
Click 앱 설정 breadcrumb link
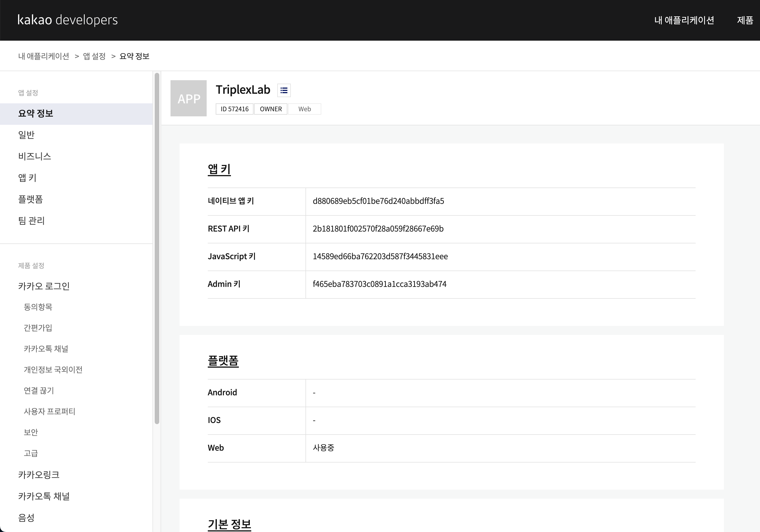click(x=94, y=56)
